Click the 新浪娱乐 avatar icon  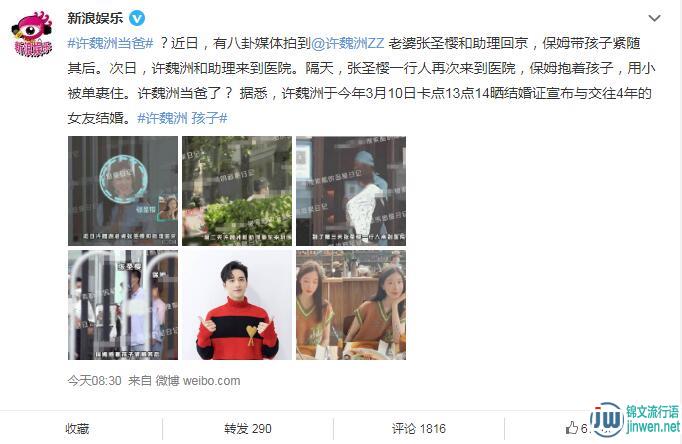click(33, 34)
